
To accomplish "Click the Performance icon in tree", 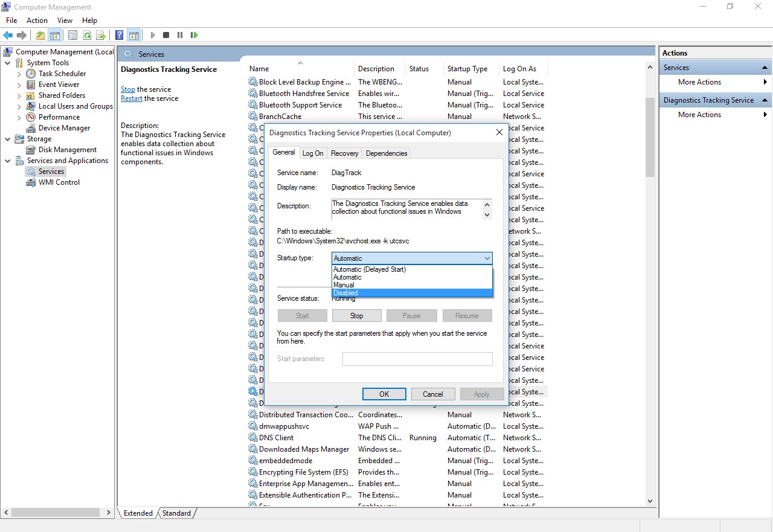I will coord(31,117).
